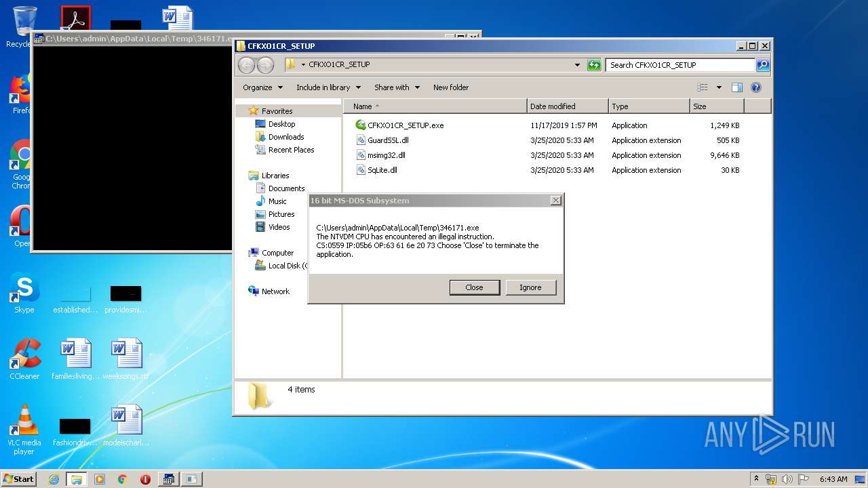Open Desktop in the navigation pane
868x488 pixels.
pyautogui.click(x=281, y=124)
